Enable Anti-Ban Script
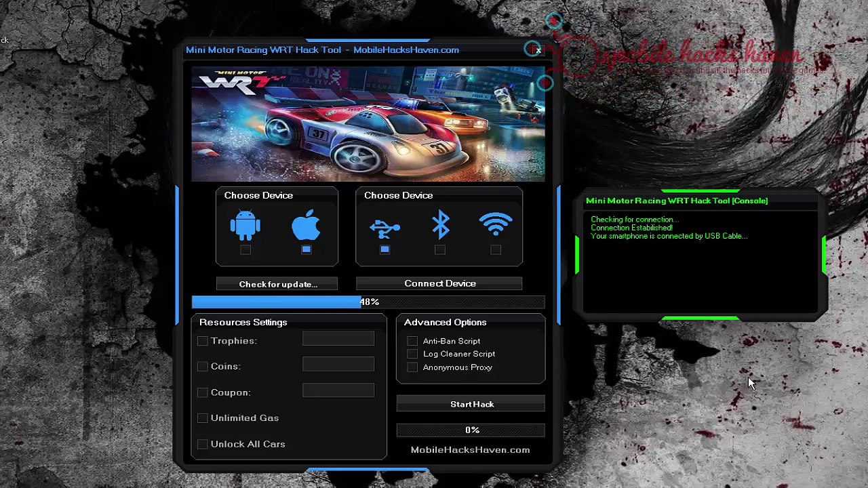This screenshot has width=868, height=488. pyautogui.click(x=412, y=341)
